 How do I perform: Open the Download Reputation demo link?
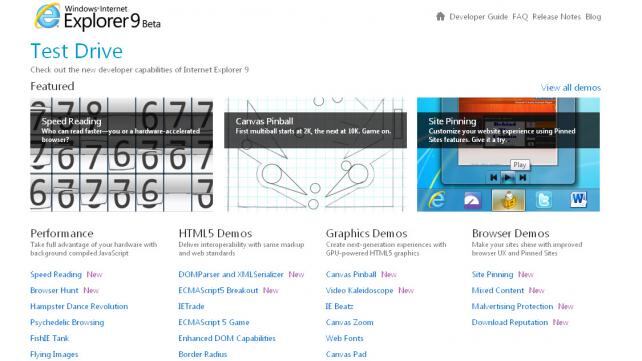pos(510,323)
